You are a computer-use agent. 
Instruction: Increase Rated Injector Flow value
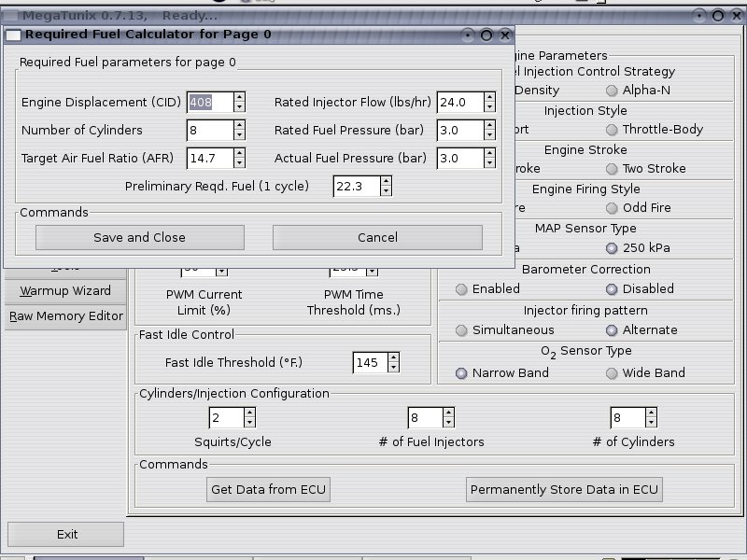tap(489, 97)
